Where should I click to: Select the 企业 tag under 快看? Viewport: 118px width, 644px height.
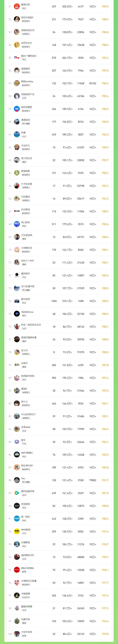pyautogui.click(x=24, y=137)
